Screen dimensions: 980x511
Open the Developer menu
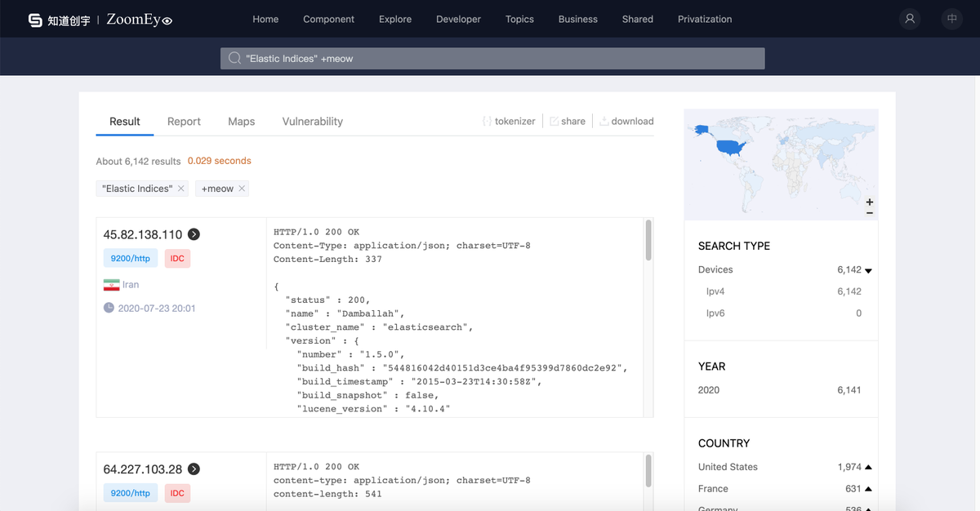(x=459, y=19)
